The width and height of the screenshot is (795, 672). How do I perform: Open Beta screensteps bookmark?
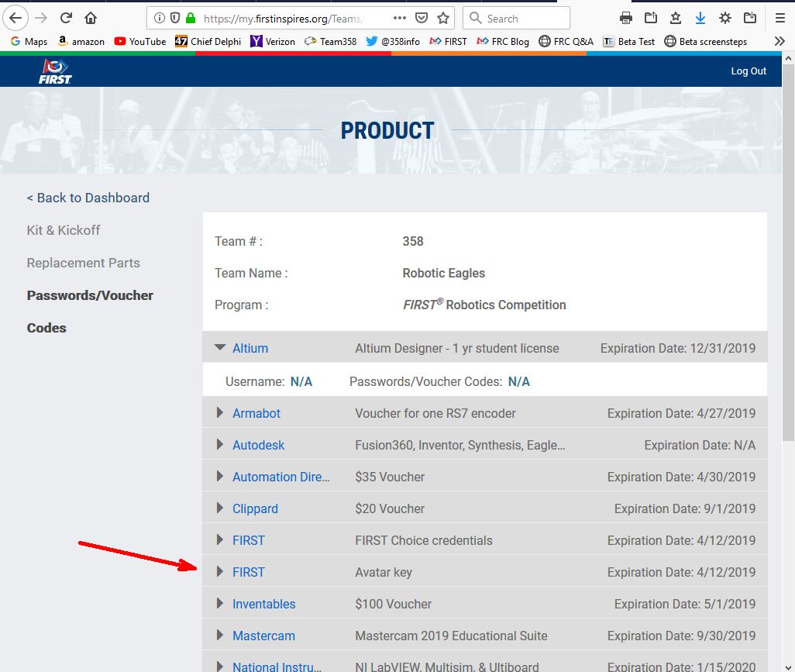(x=706, y=42)
